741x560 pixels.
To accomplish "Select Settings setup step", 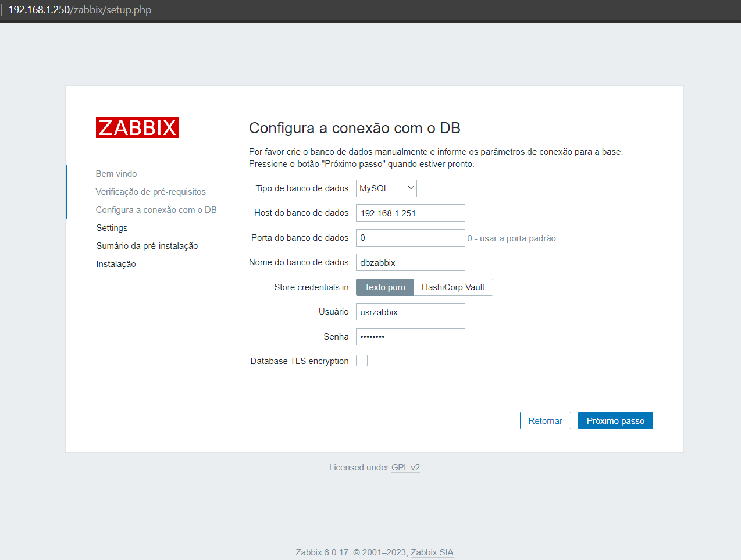I will [112, 228].
